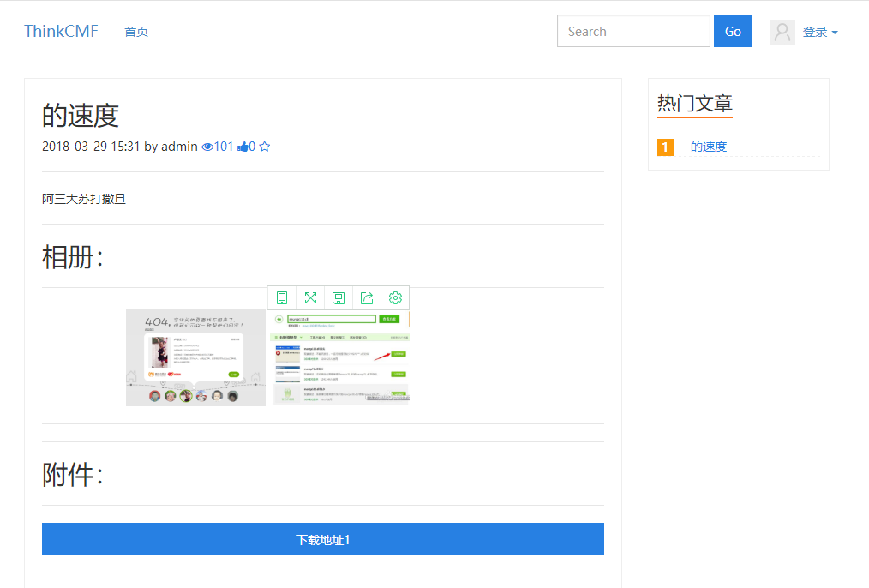The image size is (869, 588).
Task: Favorite the article with star icon
Action: (x=265, y=147)
